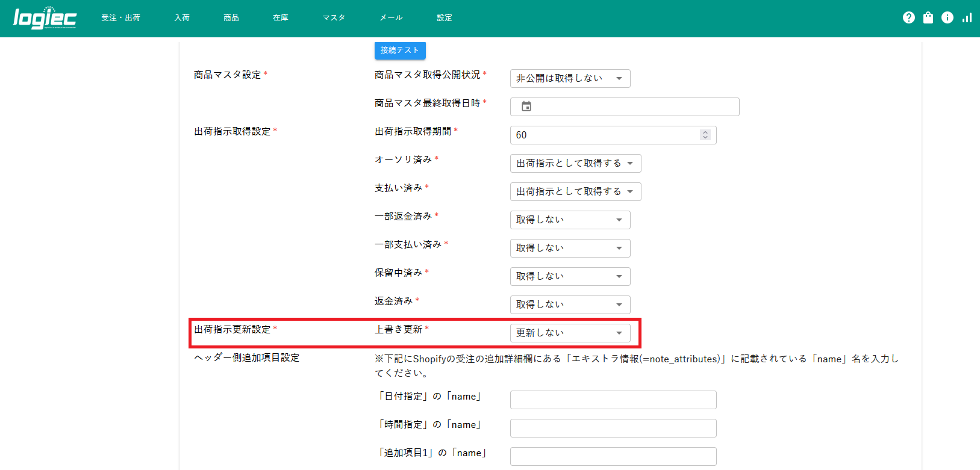Open the information icon in header

point(947,18)
